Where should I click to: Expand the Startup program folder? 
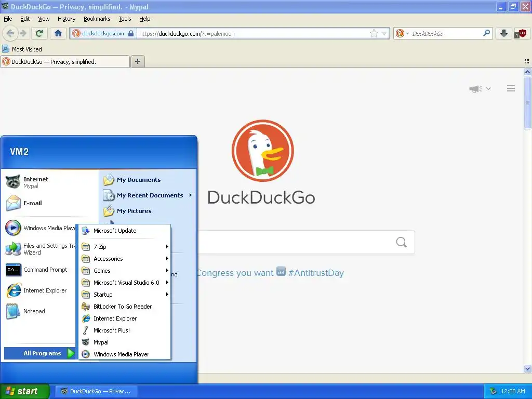(125, 295)
